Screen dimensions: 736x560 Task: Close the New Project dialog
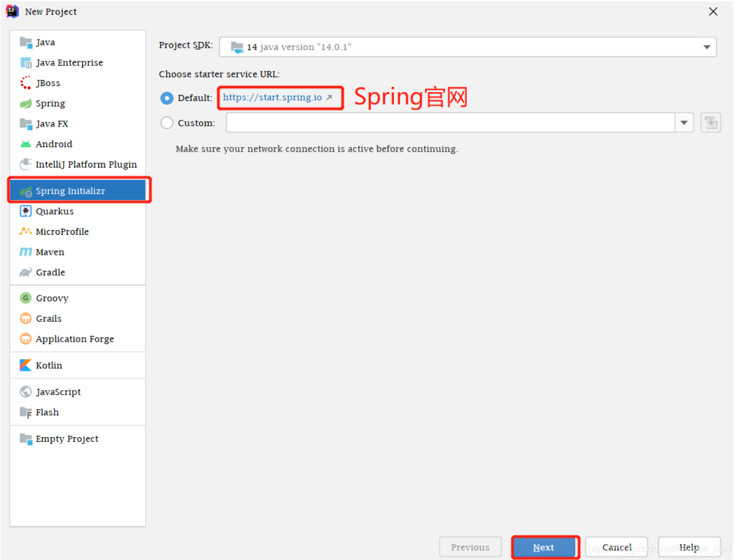point(713,12)
